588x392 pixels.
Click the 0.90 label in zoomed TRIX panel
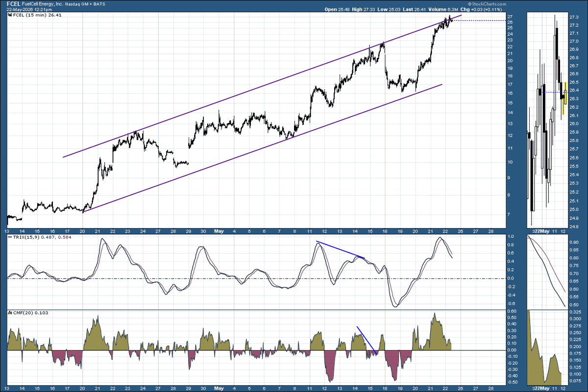click(x=575, y=242)
